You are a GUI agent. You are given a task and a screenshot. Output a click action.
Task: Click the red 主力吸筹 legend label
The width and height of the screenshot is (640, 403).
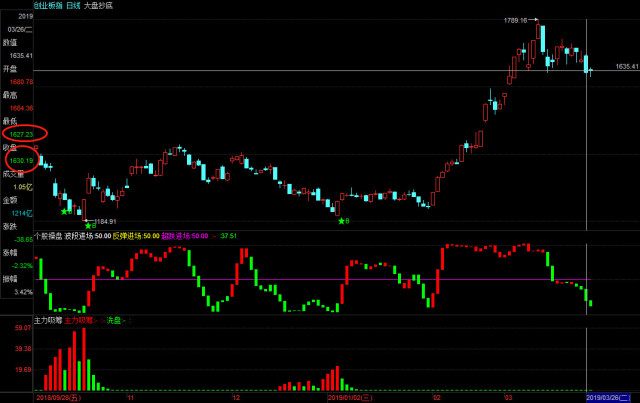pyautogui.click(x=80, y=321)
